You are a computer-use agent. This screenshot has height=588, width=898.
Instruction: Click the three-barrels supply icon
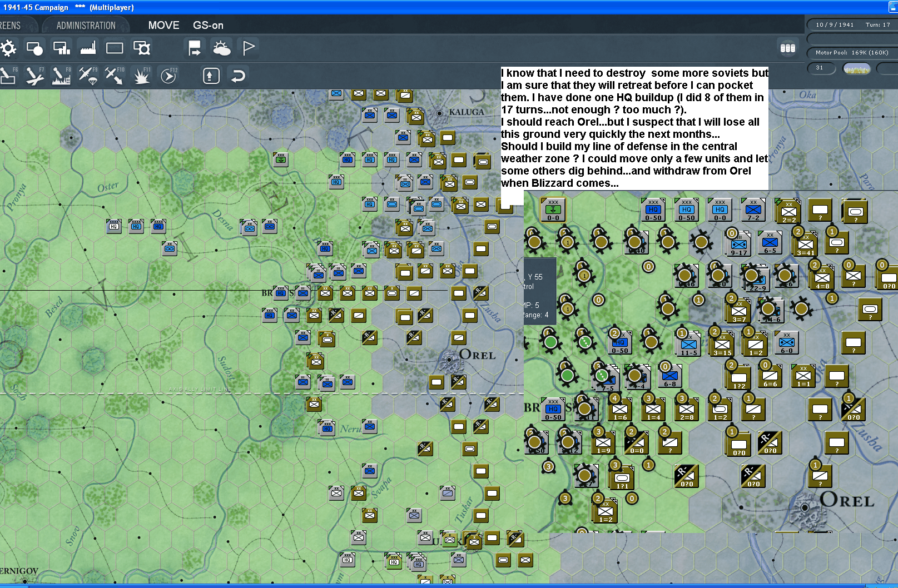(x=788, y=48)
